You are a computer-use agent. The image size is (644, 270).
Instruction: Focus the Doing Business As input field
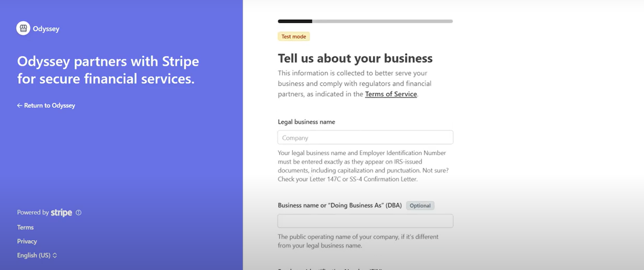click(x=365, y=221)
